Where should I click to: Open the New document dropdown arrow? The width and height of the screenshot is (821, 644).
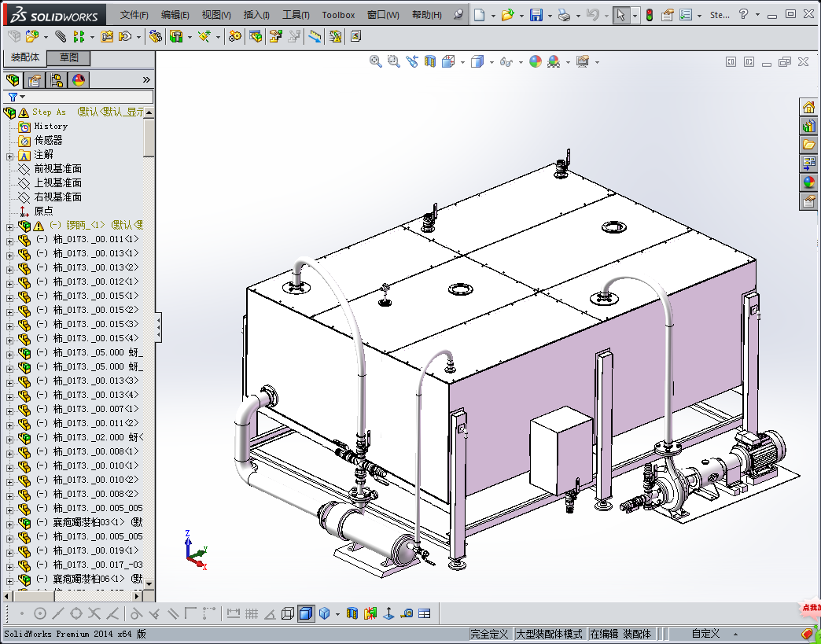[x=493, y=16]
